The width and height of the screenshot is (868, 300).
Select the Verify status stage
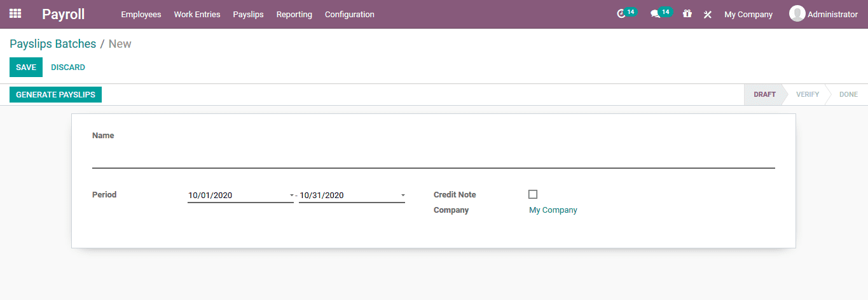pos(808,94)
